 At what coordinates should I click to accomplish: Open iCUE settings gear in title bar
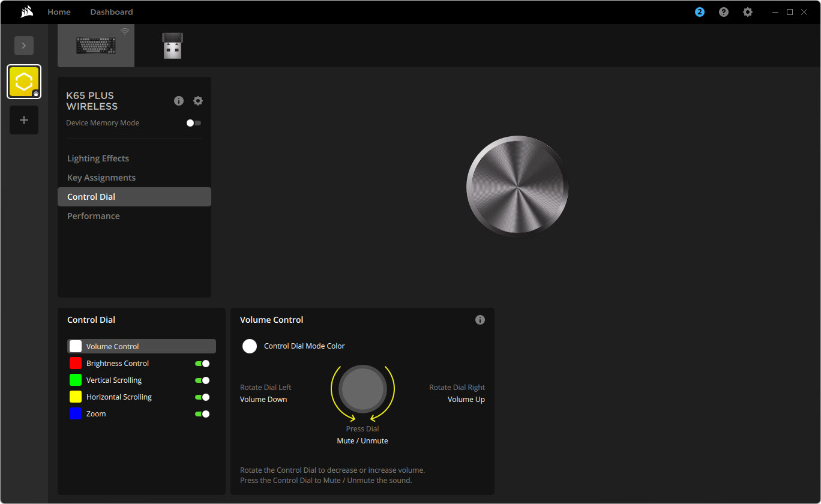point(748,12)
